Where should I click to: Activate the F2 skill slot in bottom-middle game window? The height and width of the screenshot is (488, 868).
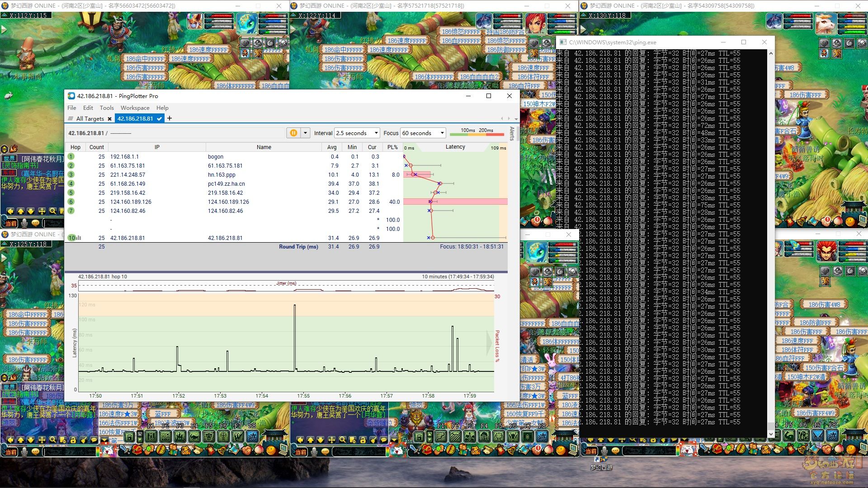[455, 436]
